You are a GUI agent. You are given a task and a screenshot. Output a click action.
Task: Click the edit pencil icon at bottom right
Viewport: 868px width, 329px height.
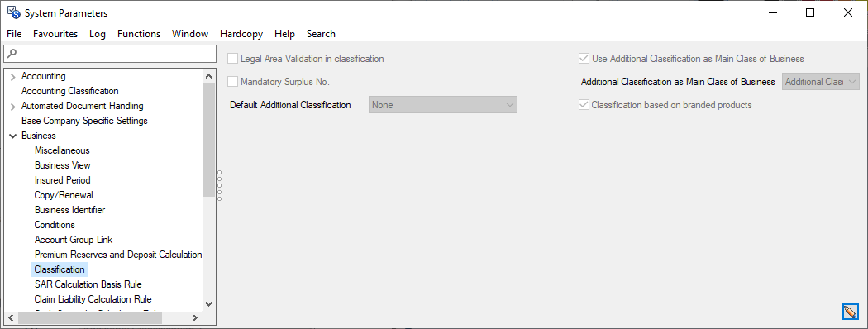pos(850,312)
